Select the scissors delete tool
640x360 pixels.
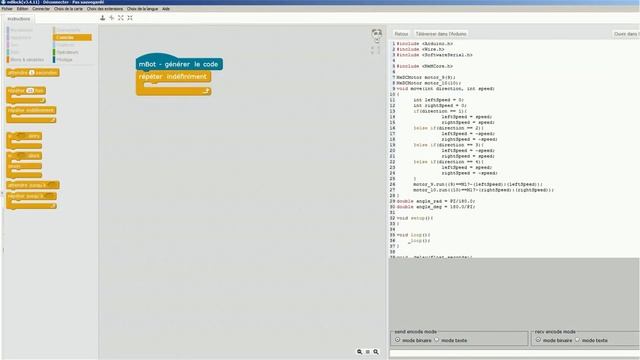[111, 18]
